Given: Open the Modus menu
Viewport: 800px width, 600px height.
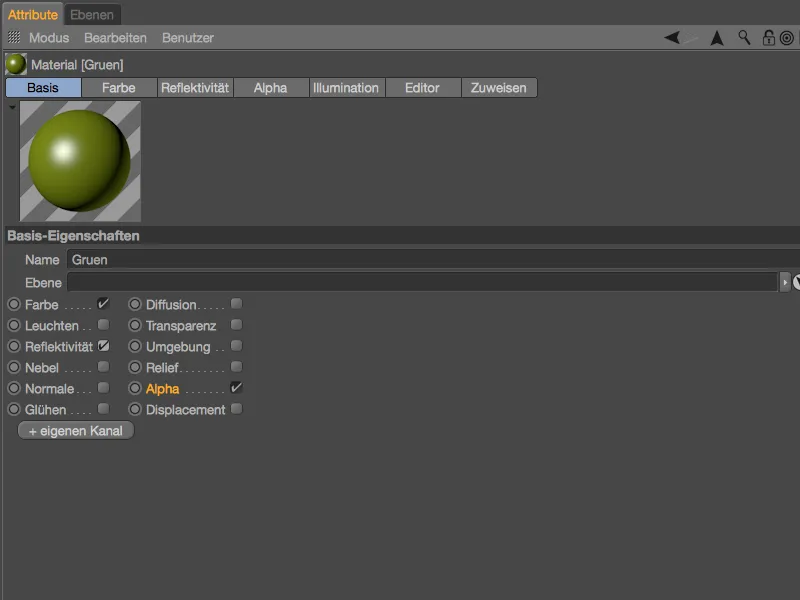Looking at the screenshot, I should (x=49, y=38).
